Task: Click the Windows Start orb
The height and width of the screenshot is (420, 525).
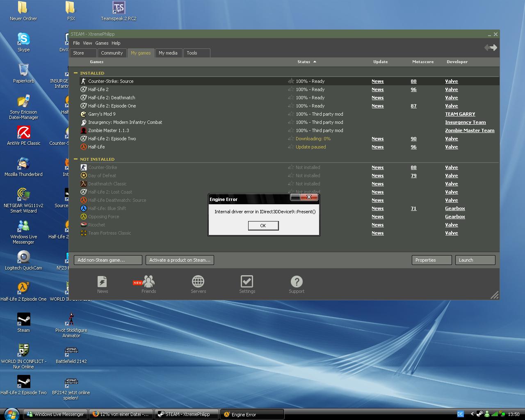Action: click(11, 414)
